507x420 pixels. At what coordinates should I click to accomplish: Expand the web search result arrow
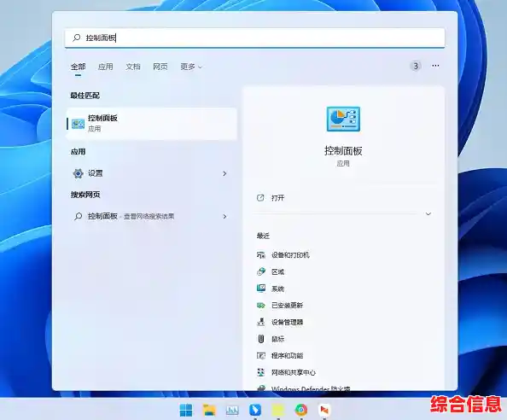(224, 216)
